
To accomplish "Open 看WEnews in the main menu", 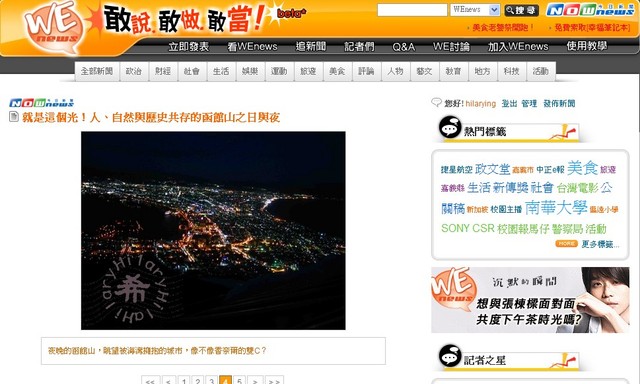I will [x=252, y=47].
